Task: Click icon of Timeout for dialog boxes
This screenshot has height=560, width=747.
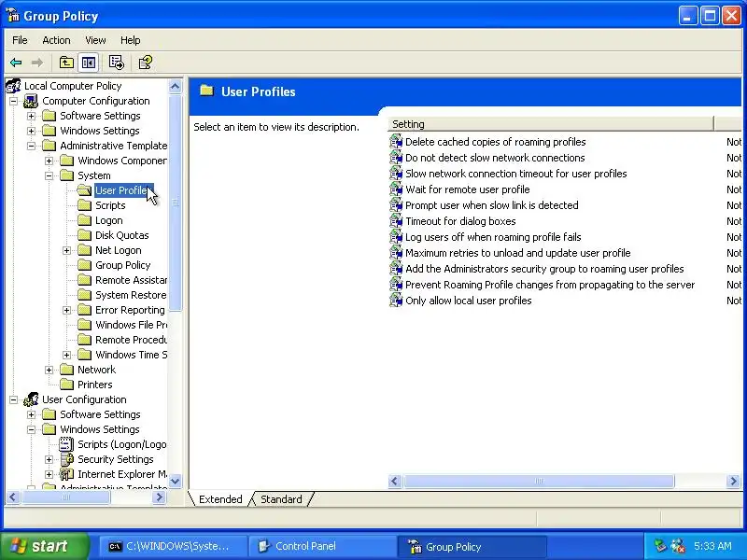Action: tap(396, 221)
